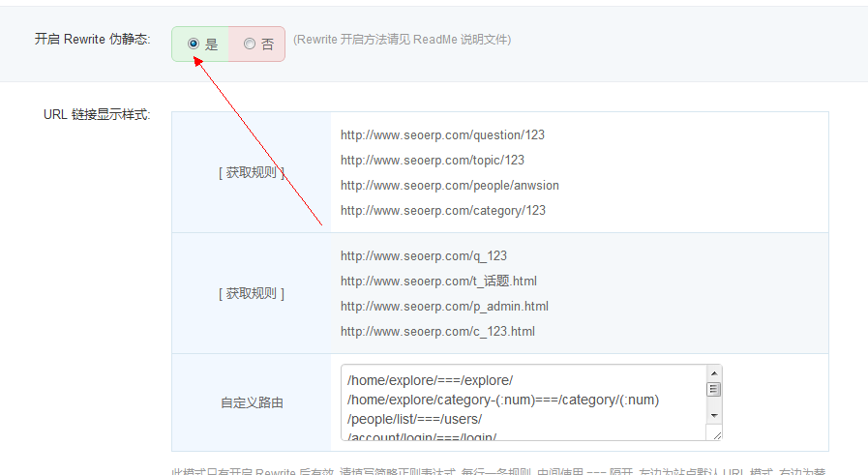Click the text area scrollbar down arrow
Viewport: 868px width, 475px height.
[x=714, y=415]
